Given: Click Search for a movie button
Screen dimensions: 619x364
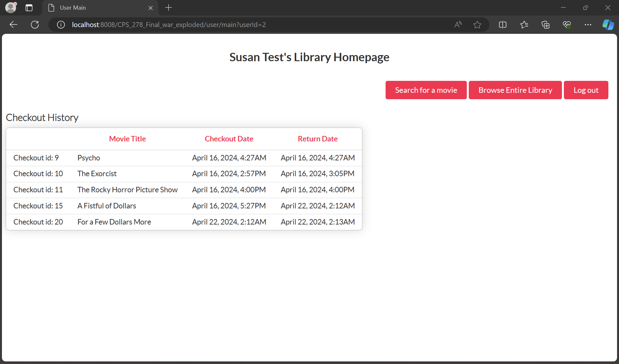Looking at the screenshot, I should click(x=426, y=90).
